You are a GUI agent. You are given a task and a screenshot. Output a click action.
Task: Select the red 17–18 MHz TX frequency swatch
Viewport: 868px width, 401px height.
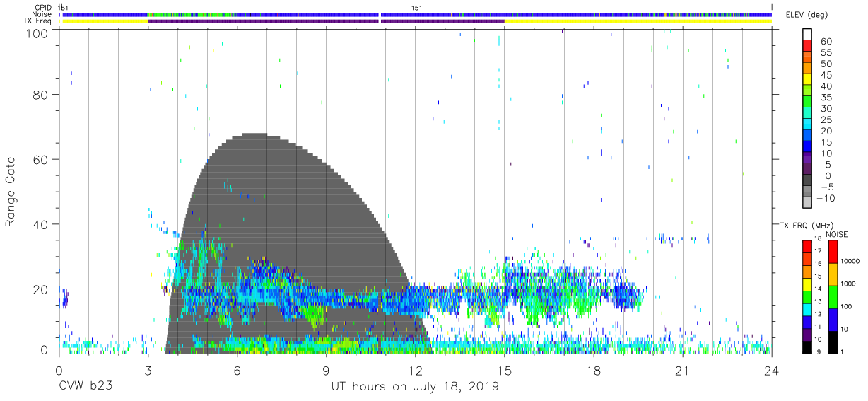[807, 247]
